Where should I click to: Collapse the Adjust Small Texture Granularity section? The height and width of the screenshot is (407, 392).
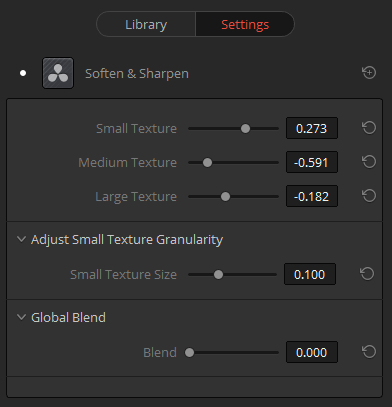(21, 239)
